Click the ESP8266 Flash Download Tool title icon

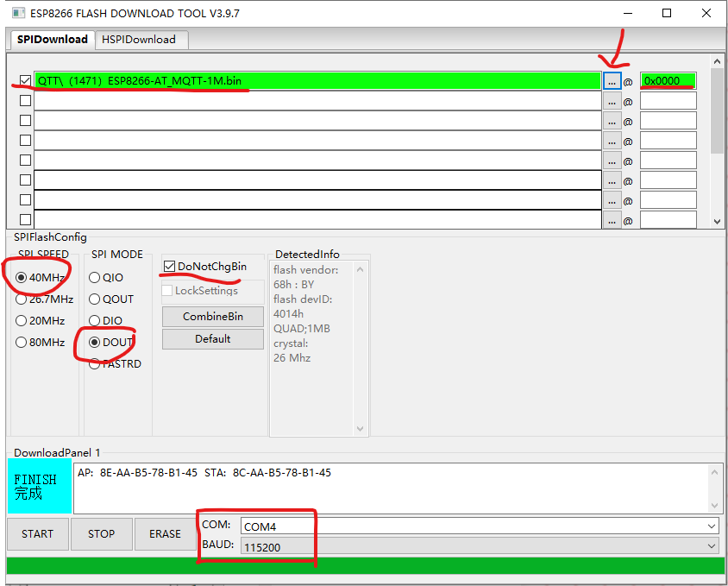(19, 13)
